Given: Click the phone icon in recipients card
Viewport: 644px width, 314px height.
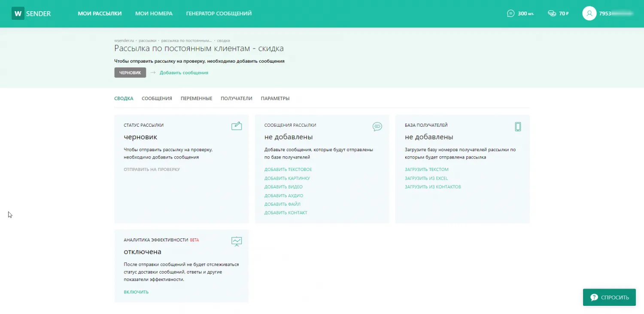Looking at the screenshot, I should tap(518, 126).
